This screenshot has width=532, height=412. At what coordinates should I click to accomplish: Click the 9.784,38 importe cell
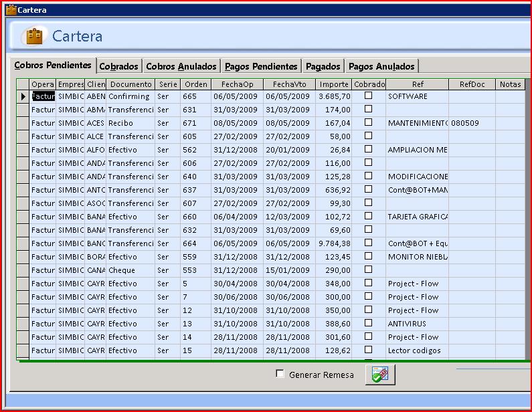(x=334, y=244)
